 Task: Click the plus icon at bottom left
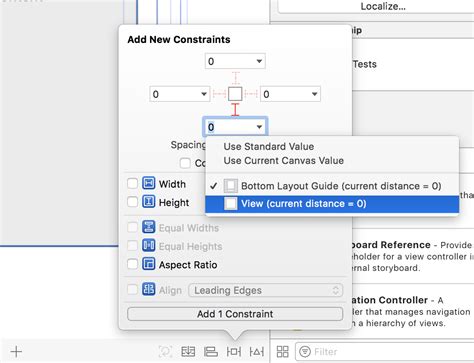coord(16,351)
